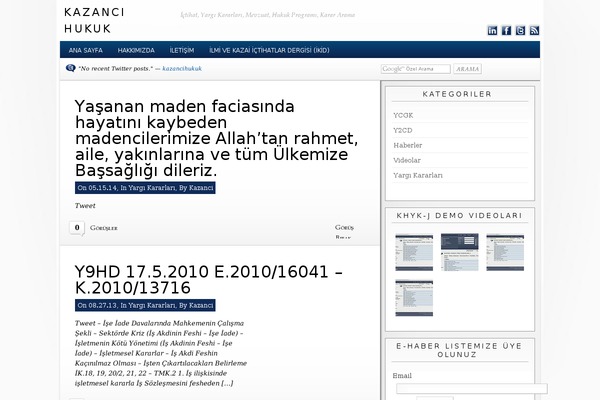The height and width of the screenshot is (400, 600).
Task: Open the lone demo video thumbnail in the second row
Action: point(414,298)
